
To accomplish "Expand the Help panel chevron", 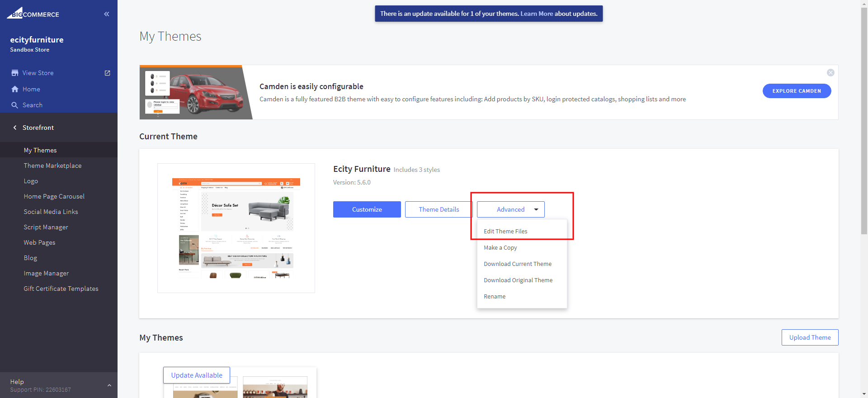I will click(x=109, y=385).
